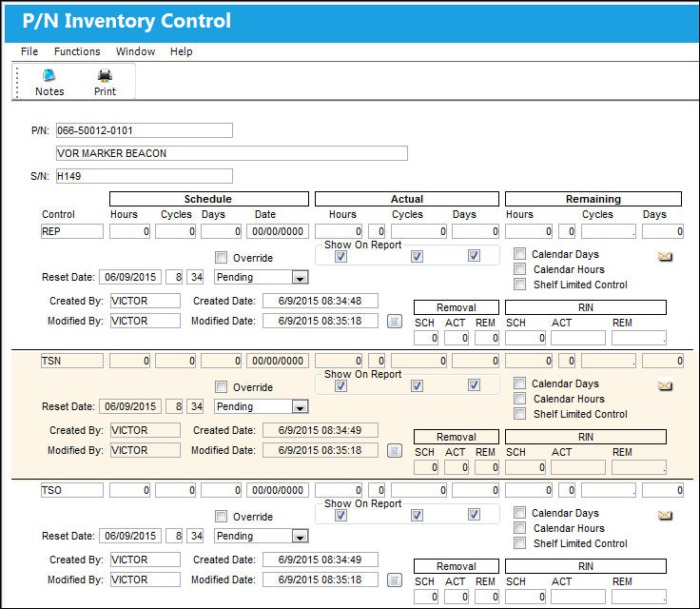This screenshot has width=700, height=609.
Task: Click TSO Reset Date field 06/09/2015
Action: [x=130, y=536]
